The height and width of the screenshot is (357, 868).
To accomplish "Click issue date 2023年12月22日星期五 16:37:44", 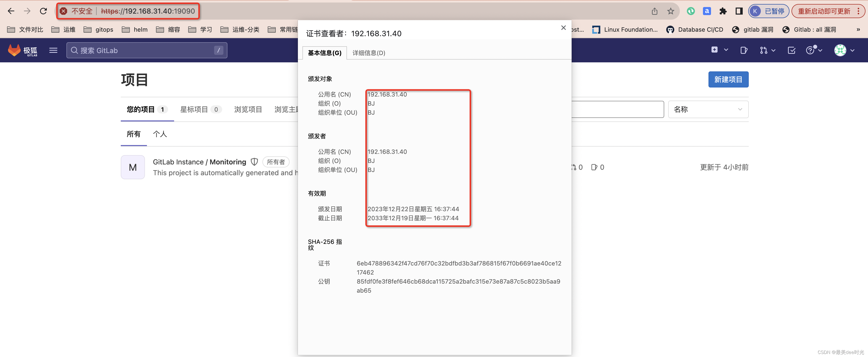I will click(413, 209).
